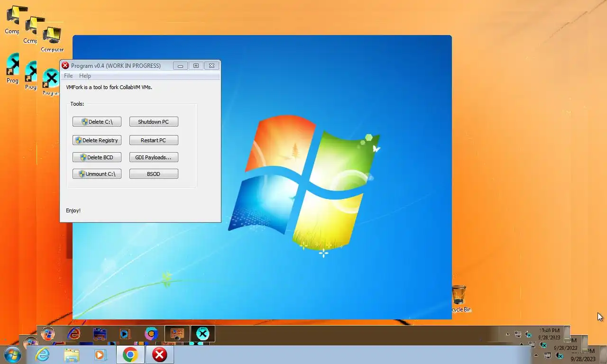Click the inverted-color Explorer folder taskbar icon

[100, 334]
